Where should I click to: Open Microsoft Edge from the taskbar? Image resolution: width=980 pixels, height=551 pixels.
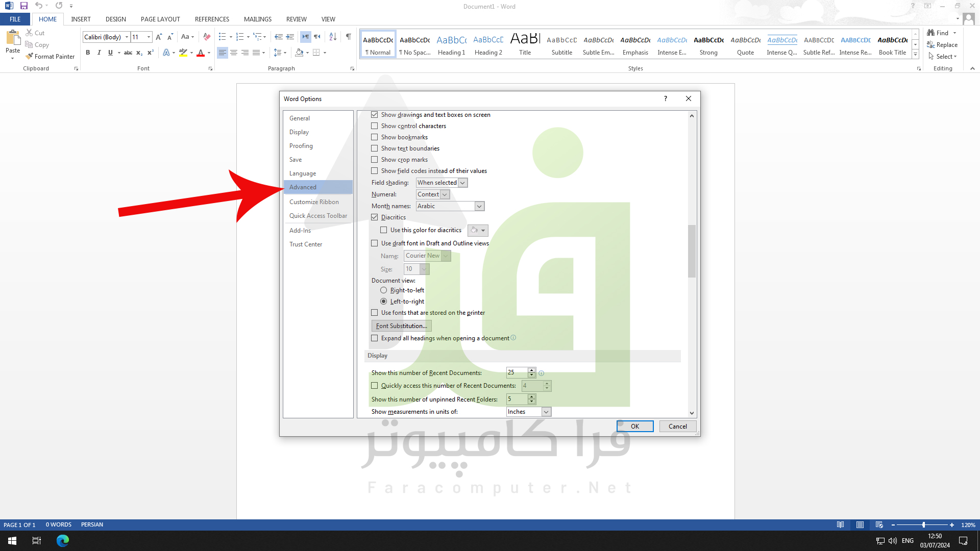[x=63, y=540]
